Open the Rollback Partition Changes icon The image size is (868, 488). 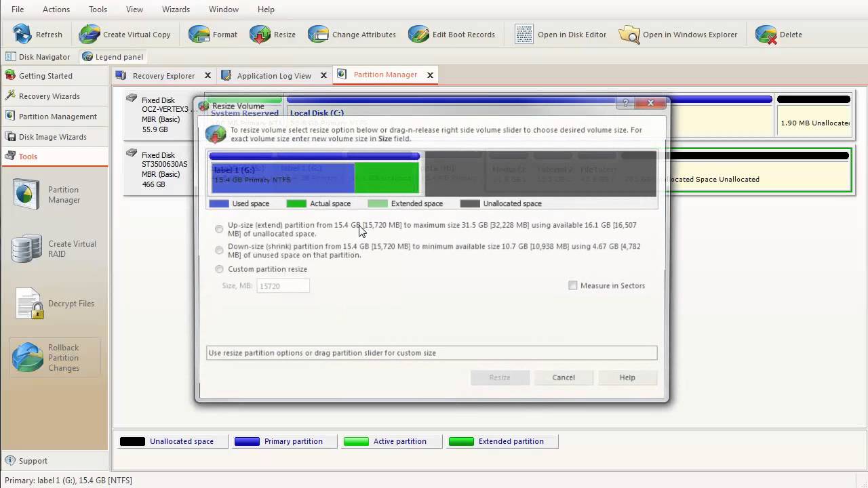27,357
